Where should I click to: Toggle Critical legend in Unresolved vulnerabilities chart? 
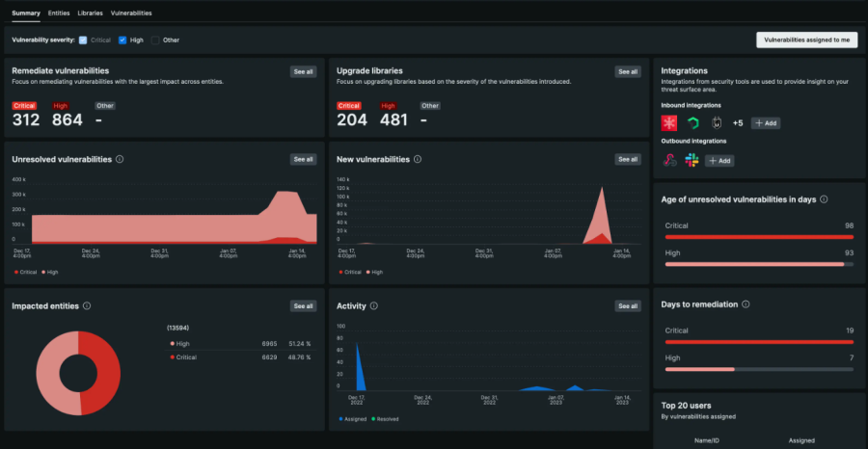tap(25, 272)
